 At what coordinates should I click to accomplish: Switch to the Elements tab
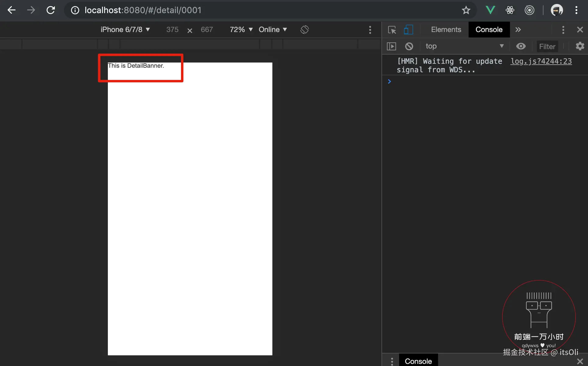pos(446,30)
